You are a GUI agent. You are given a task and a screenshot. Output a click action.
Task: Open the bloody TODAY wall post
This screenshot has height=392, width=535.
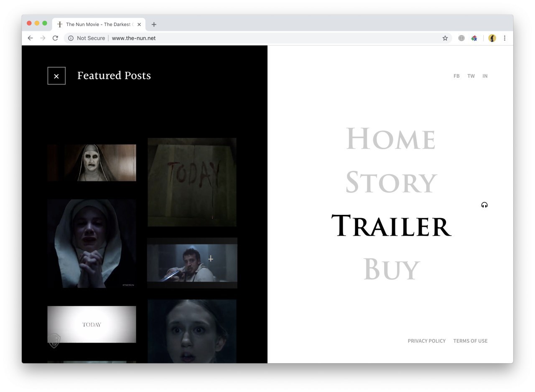click(192, 182)
